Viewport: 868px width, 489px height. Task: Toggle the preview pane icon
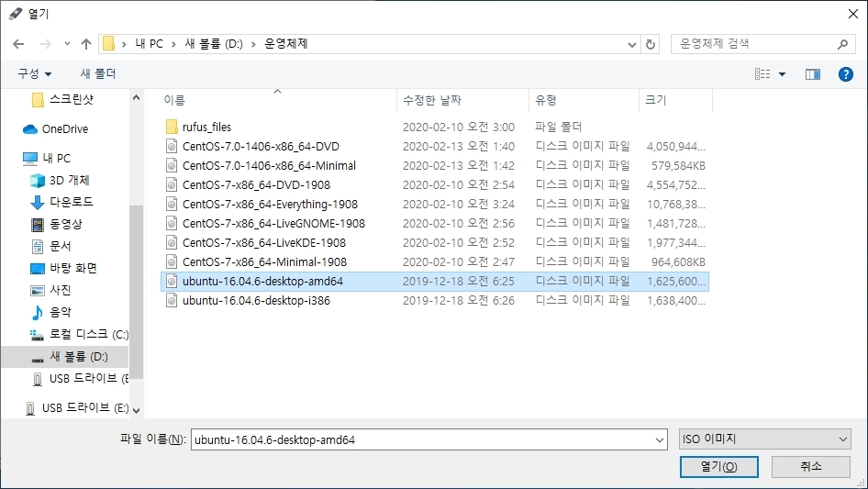tap(813, 74)
